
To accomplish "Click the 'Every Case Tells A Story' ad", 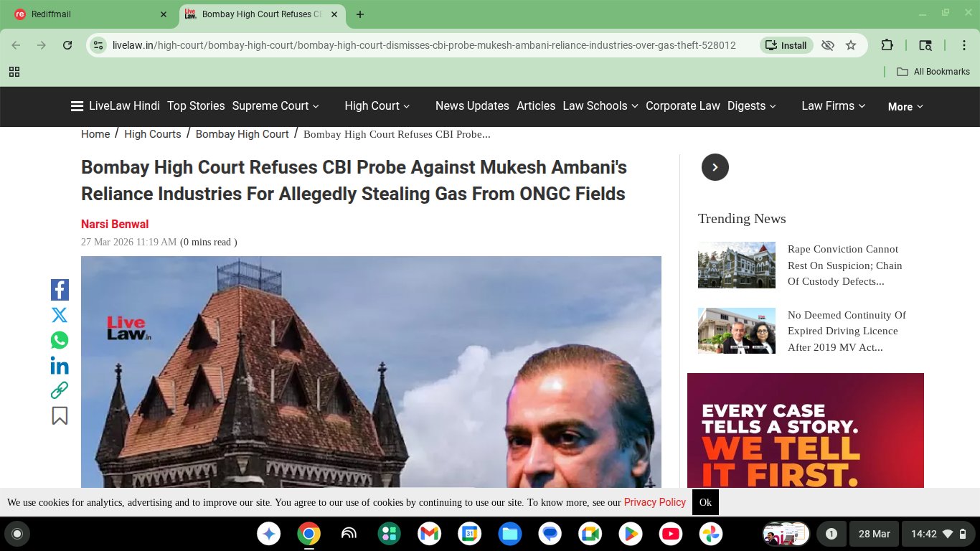I will 806,430.
